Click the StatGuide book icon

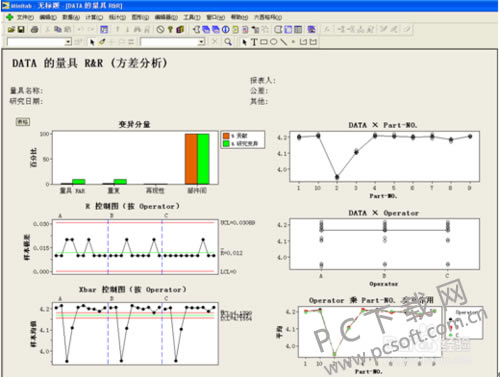pos(180,30)
